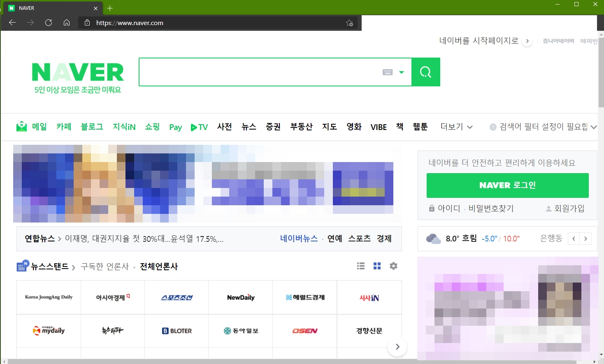The width and height of the screenshot is (604, 364).
Task: Click the browser home icon
Action: (x=67, y=23)
